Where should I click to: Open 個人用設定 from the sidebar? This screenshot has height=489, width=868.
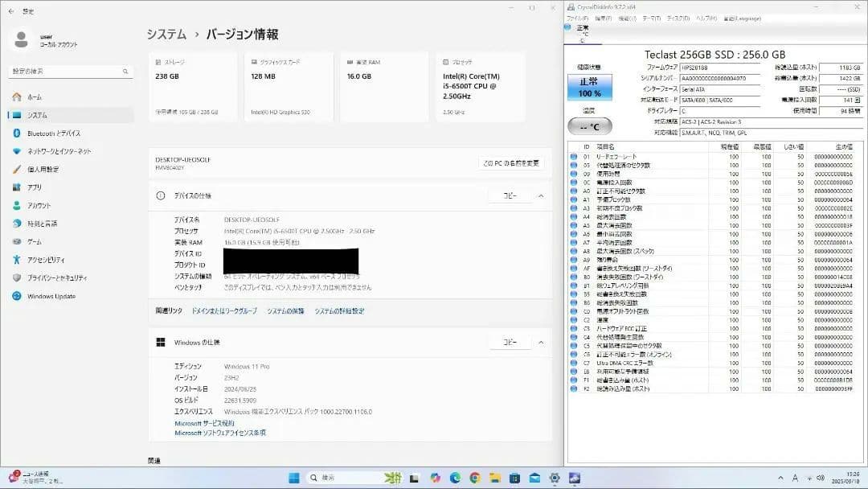pos(43,169)
